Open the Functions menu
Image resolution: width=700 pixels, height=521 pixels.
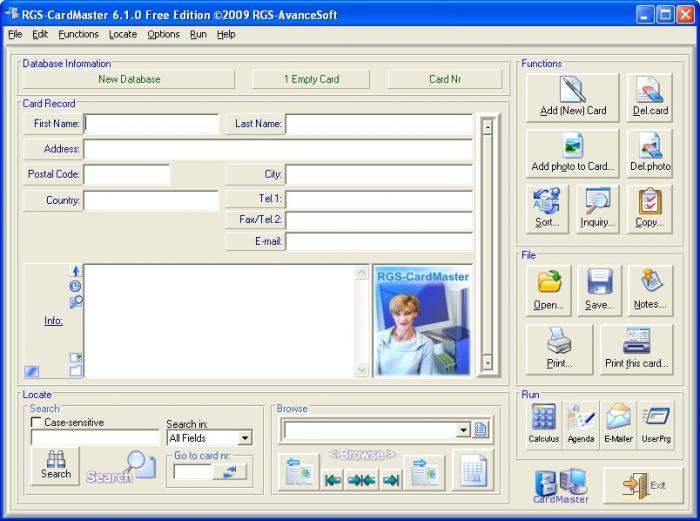coord(78,34)
